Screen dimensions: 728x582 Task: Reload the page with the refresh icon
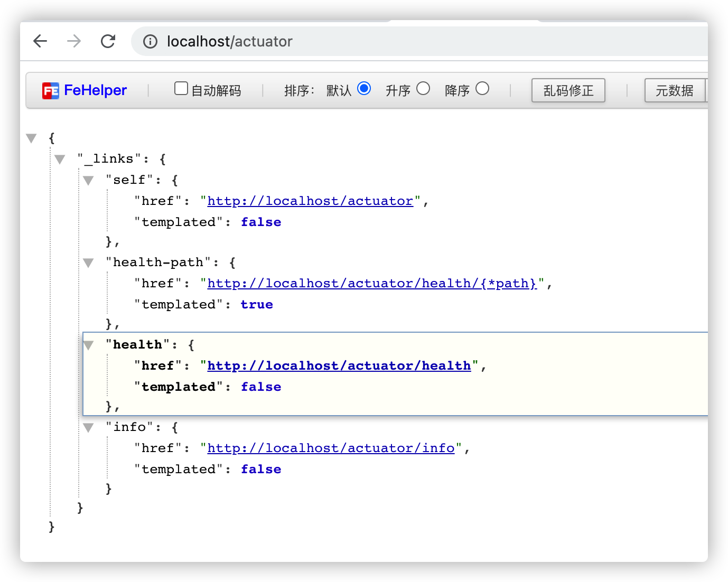point(108,41)
